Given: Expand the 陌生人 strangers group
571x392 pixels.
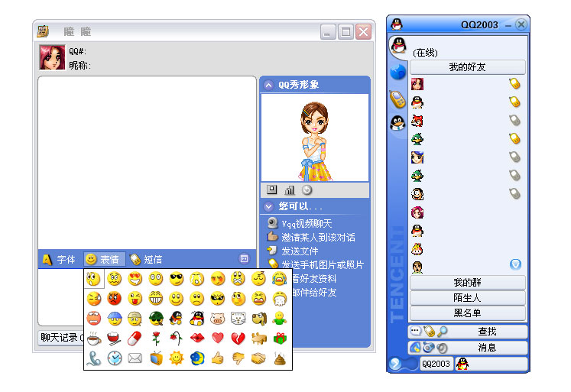Looking at the screenshot, I should [x=468, y=298].
